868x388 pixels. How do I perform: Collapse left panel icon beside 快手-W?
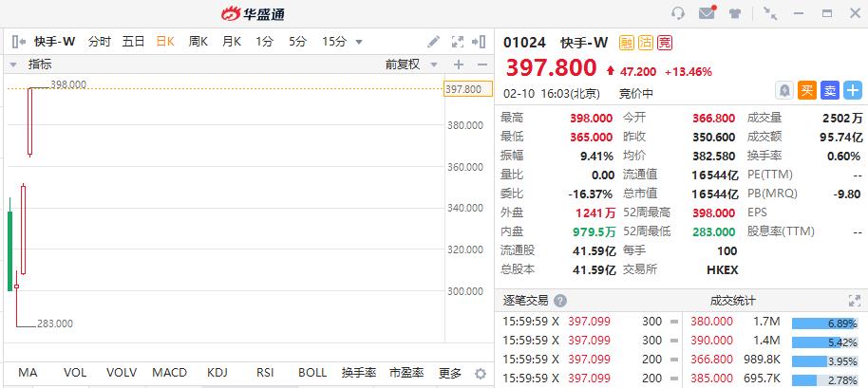[18, 42]
